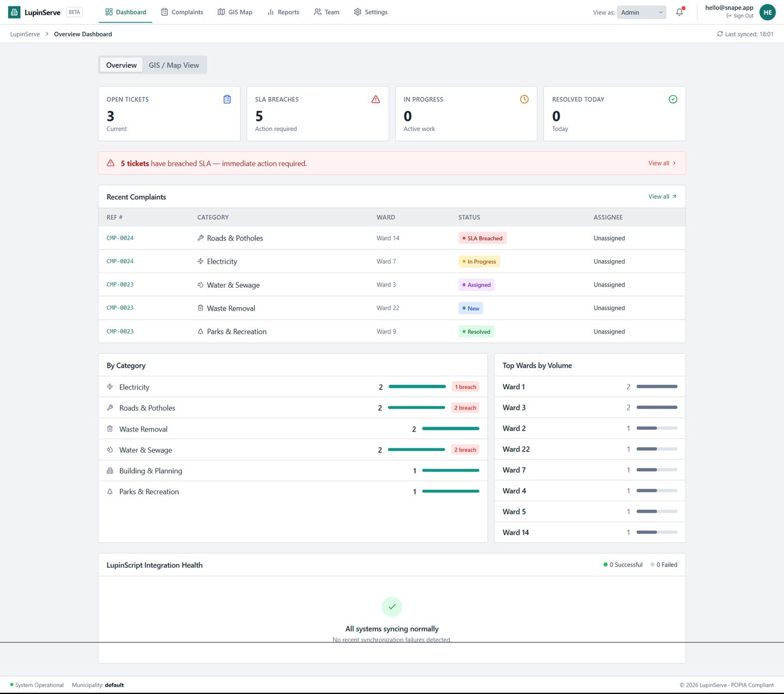Click the SLA Breached status badge
Viewport: 784px width, 694px height.
(x=482, y=238)
